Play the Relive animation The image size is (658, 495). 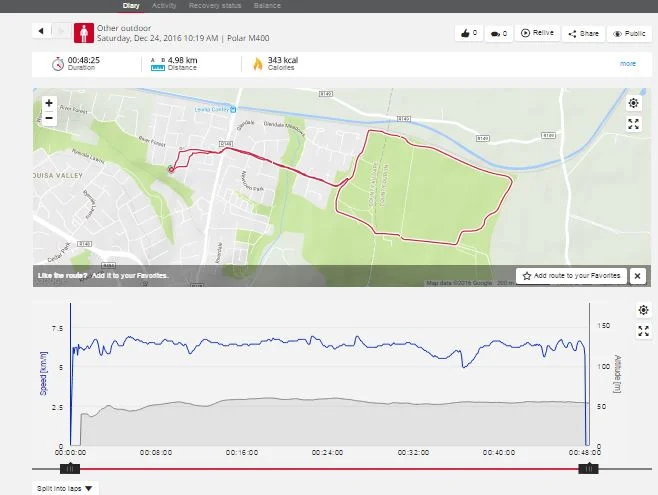(537, 33)
